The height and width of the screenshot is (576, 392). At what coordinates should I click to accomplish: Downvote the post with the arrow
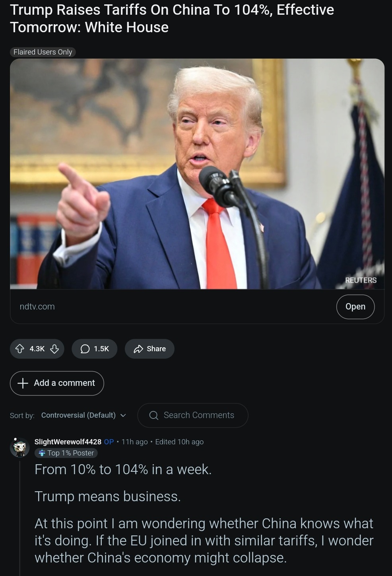pos(54,349)
